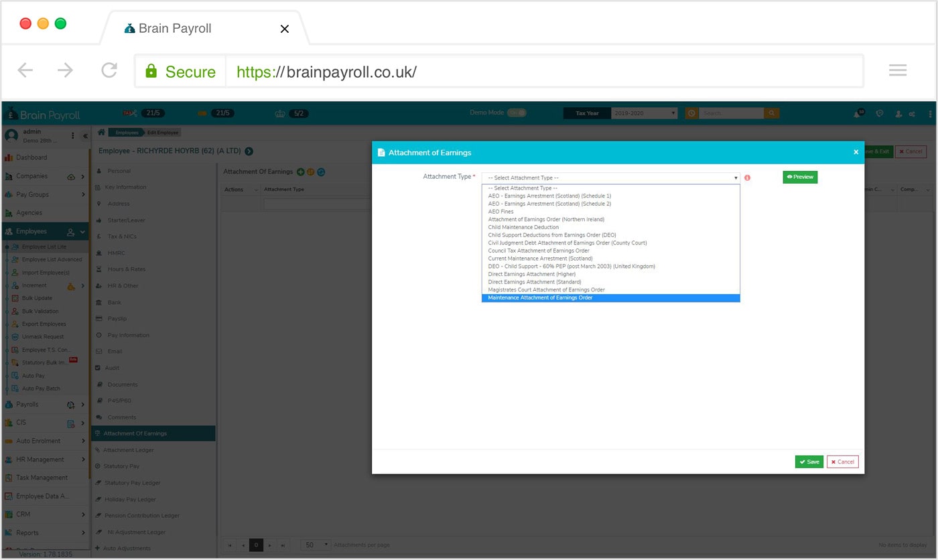Toggle the Demo Mode switch
938x560 pixels.
(517, 113)
